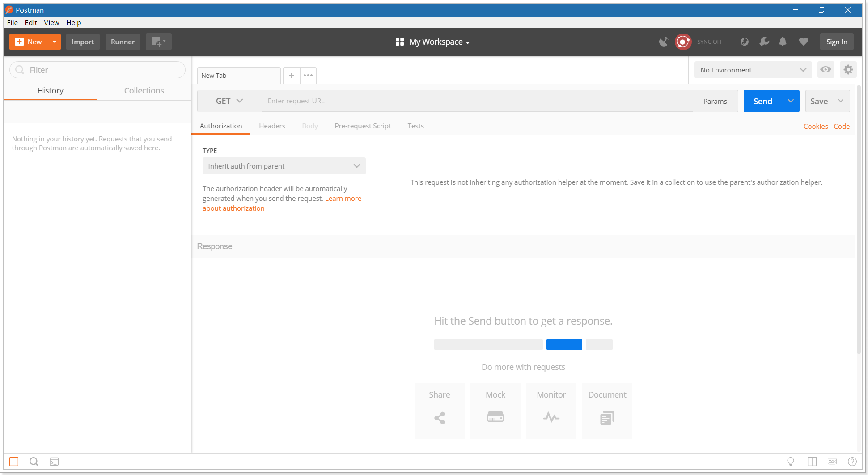View notifications bell icon
Screen dimensions: 868x475
(x=783, y=42)
